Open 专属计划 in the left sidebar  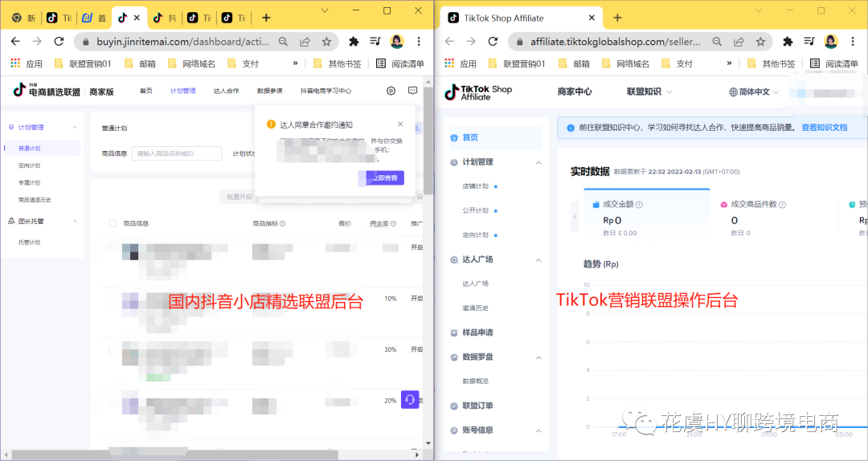(30, 182)
